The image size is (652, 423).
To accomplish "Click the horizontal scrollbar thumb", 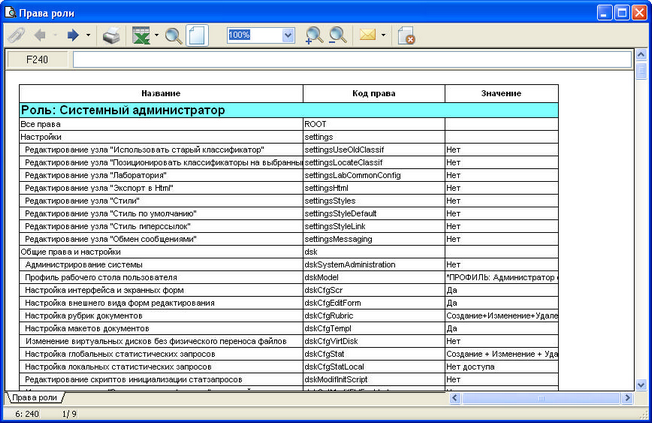I will [541, 398].
